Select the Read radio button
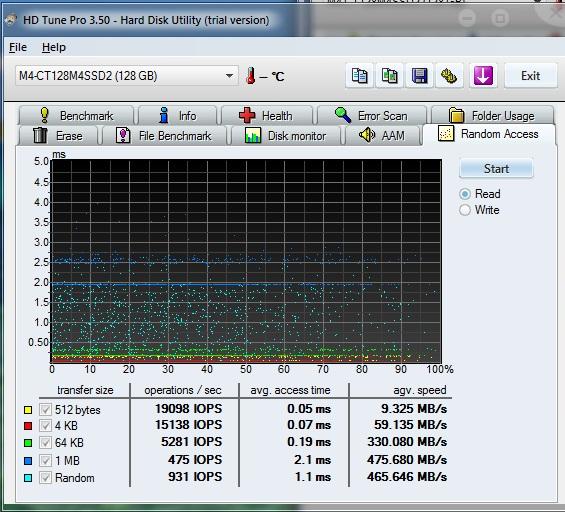565x512 pixels. point(465,194)
